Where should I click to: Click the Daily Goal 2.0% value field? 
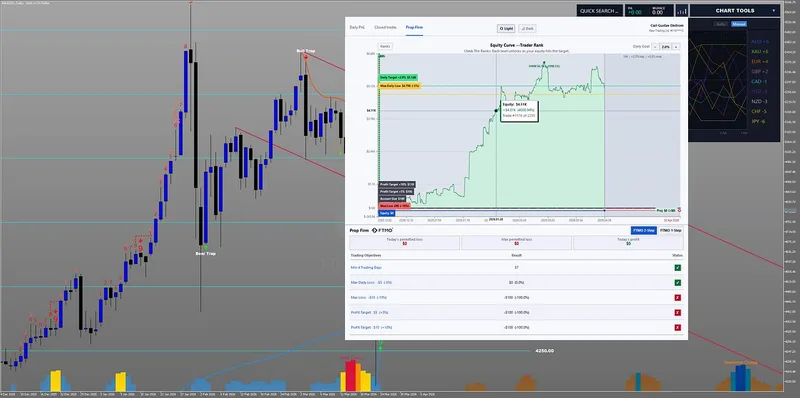(665, 46)
